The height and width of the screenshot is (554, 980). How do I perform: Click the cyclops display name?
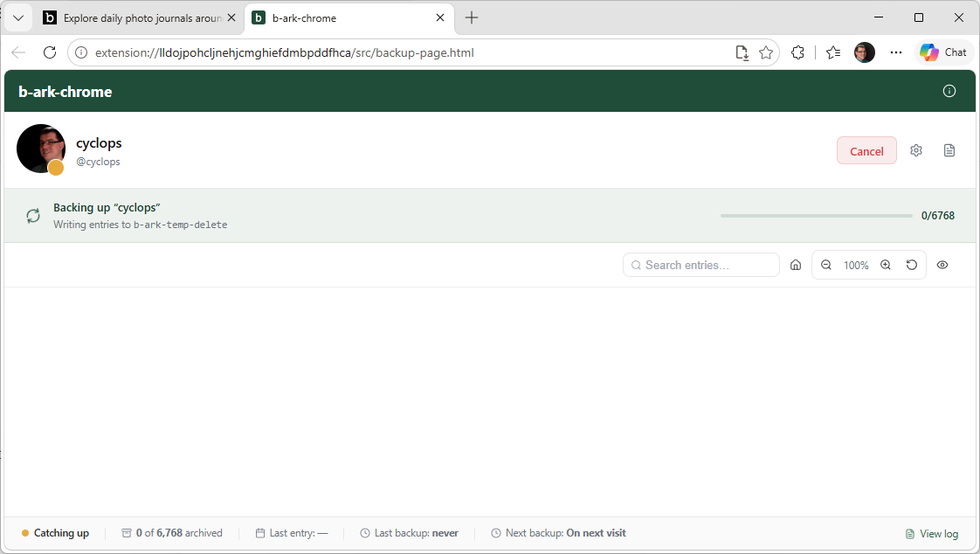pyautogui.click(x=99, y=143)
